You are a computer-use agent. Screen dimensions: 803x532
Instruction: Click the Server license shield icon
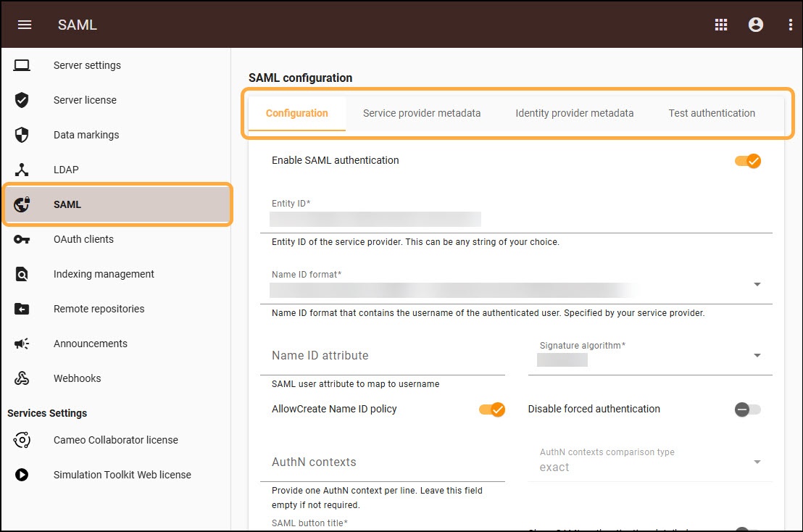22,100
